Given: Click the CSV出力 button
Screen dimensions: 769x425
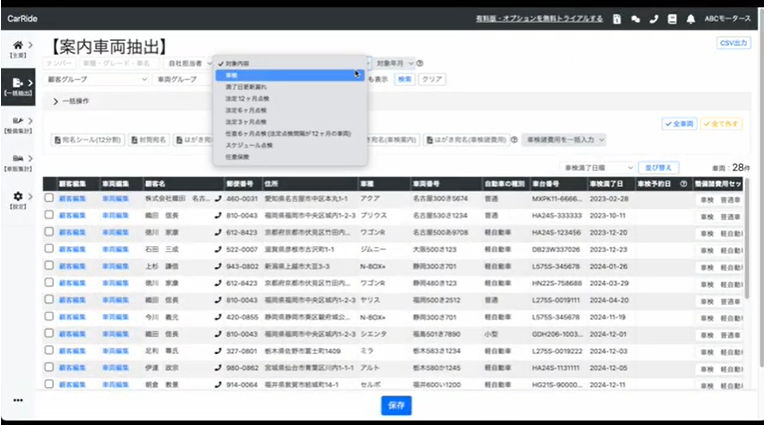Looking at the screenshot, I should coord(734,43).
